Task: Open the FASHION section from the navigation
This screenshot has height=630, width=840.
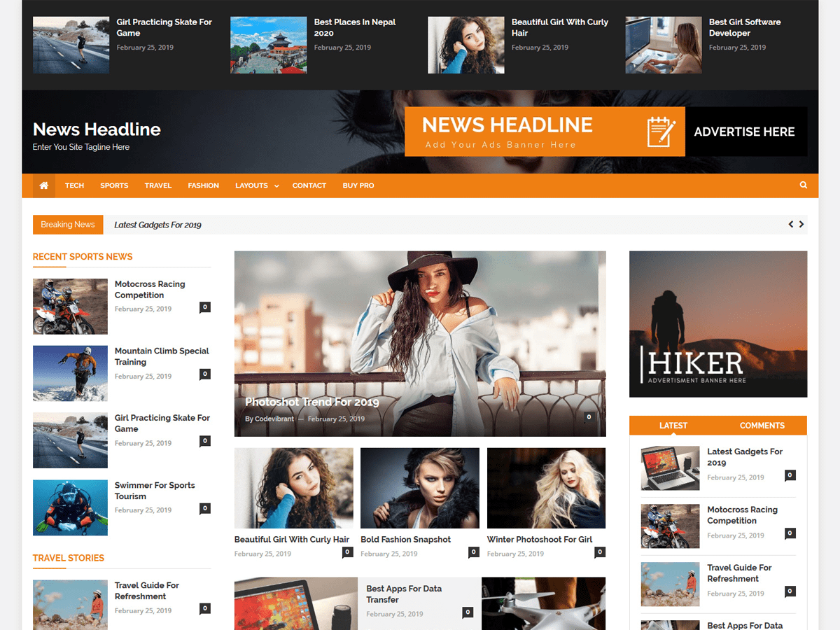Action: point(203,185)
